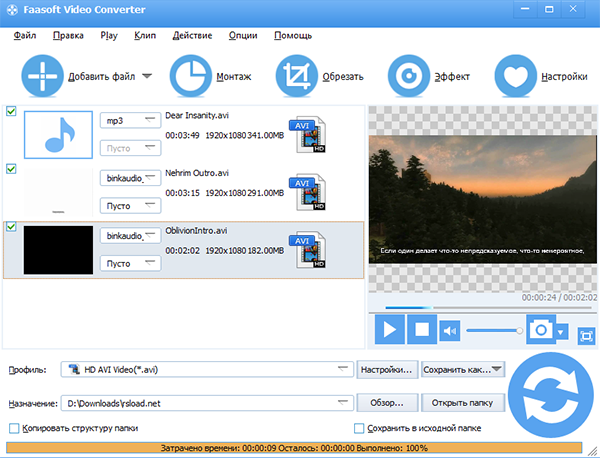This screenshot has width=600, height=458.
Task: Open the Опции menu
Action: coord(243,35)
